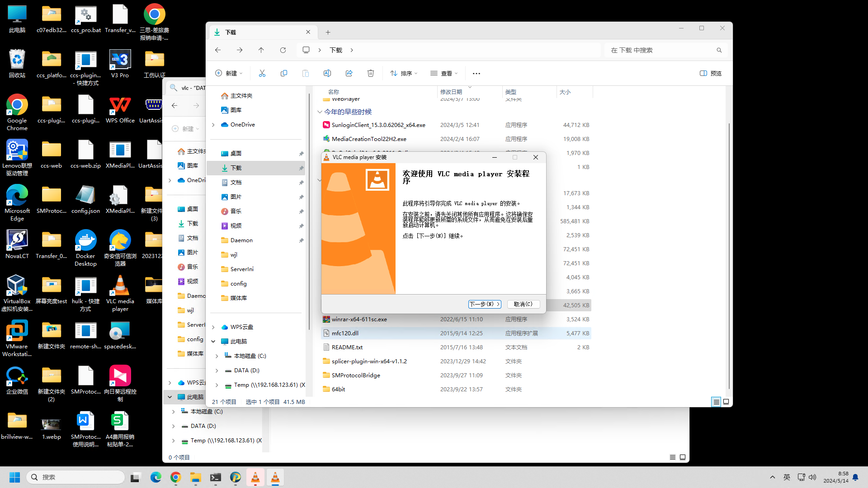Show hidden system tray icons
The height and width of the screenshot is (488, 868).
tap(773, 477)
